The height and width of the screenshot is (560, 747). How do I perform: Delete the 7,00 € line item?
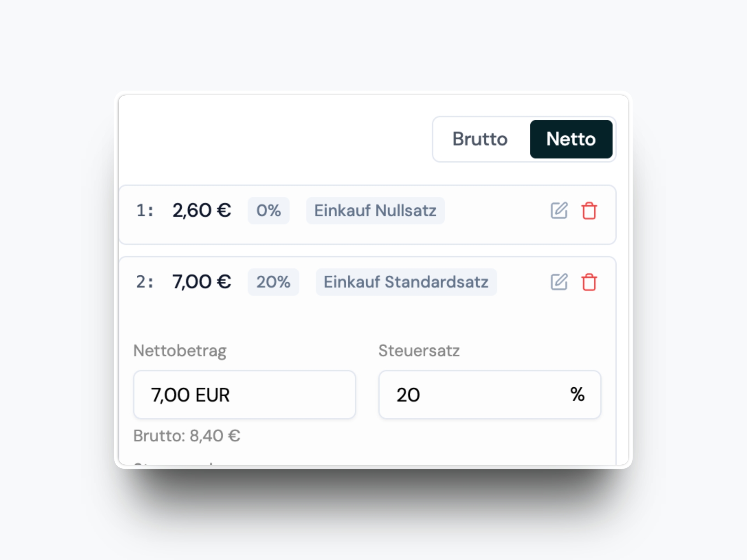589,282
